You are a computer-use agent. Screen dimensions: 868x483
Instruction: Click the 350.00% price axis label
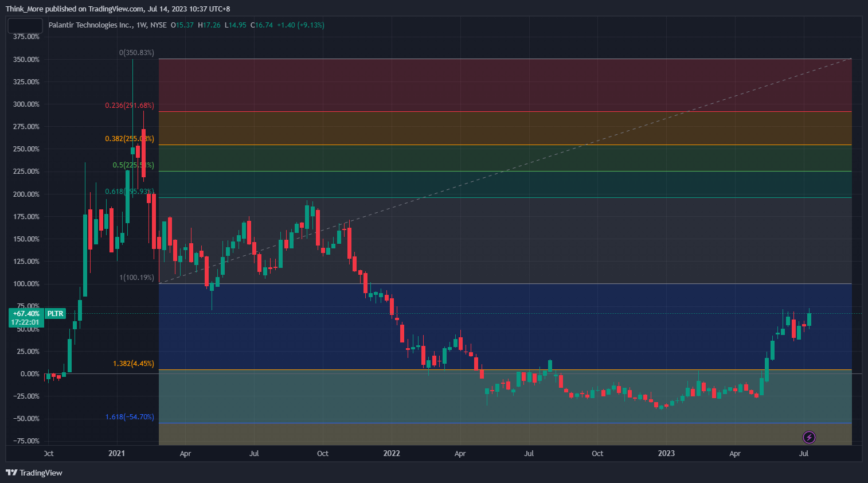pos(26,60)
